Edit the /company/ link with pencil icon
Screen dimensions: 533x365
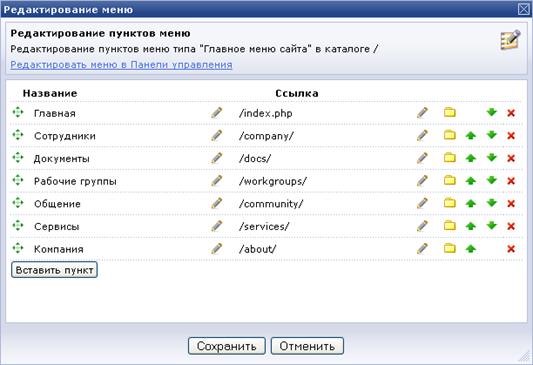click(422, 135)
